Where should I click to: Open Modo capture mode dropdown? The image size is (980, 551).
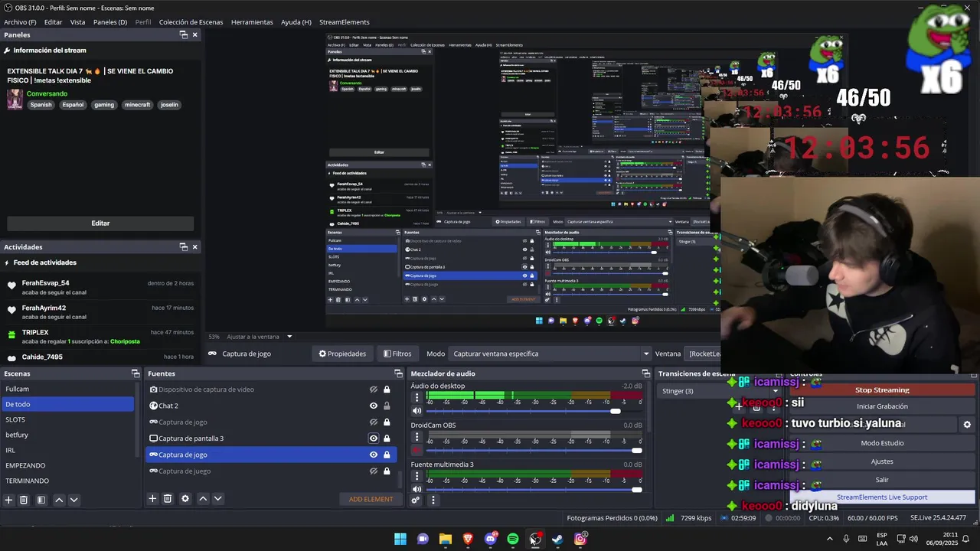coord(551,354)
